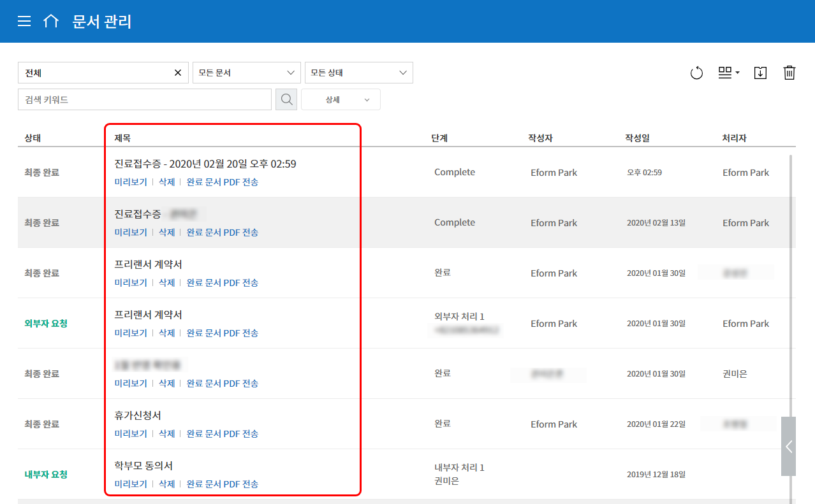Click the vertical scrollbar of the list
The height and width of the screenshot is (504, 815).
792,287
